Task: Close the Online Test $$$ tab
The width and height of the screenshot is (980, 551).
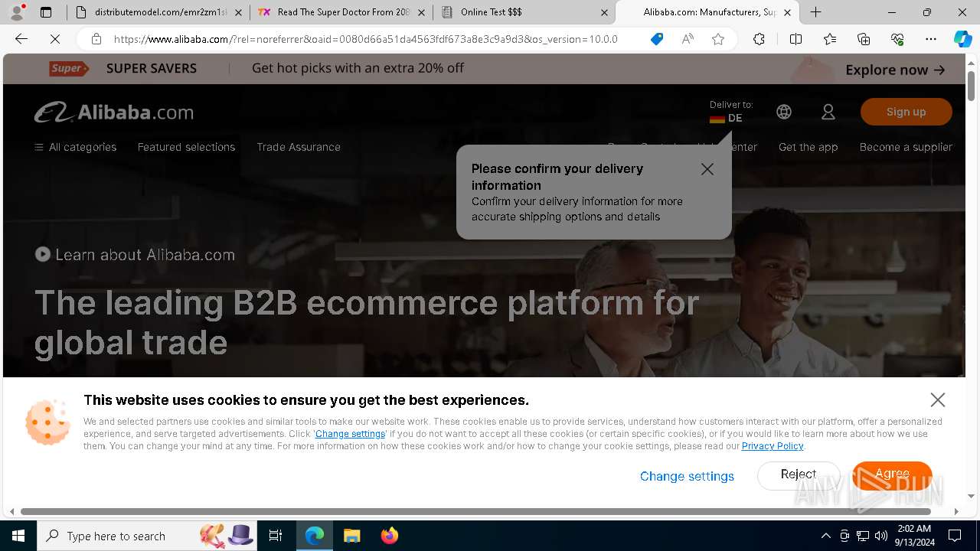Action: tap(605, 12)
